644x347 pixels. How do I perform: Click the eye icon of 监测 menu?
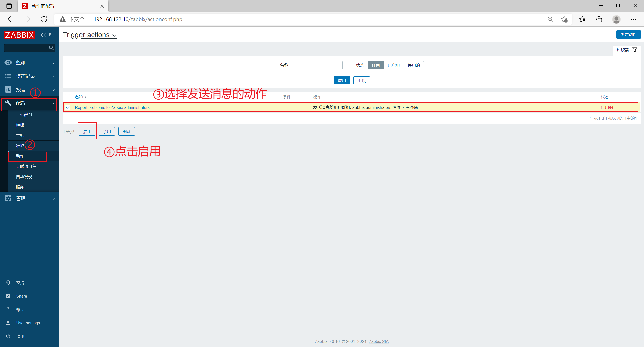point(8,63)
